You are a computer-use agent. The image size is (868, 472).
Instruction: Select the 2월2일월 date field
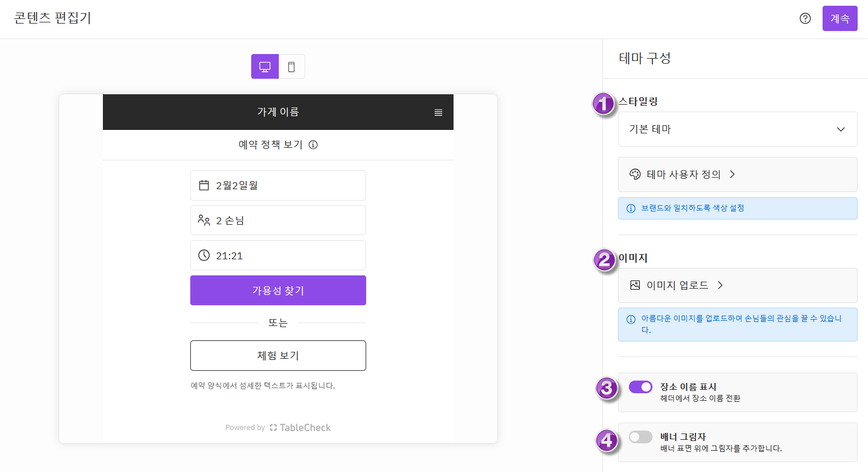pos(278,185)
